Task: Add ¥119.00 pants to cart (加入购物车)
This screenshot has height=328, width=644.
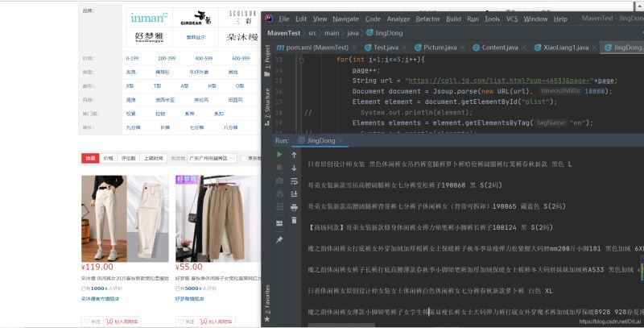Action: [x=122, y=322]
